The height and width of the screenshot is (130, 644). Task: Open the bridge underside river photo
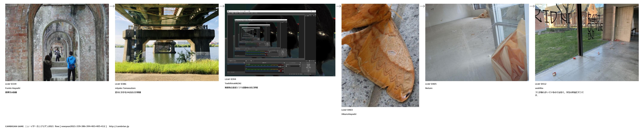[167, 42]
